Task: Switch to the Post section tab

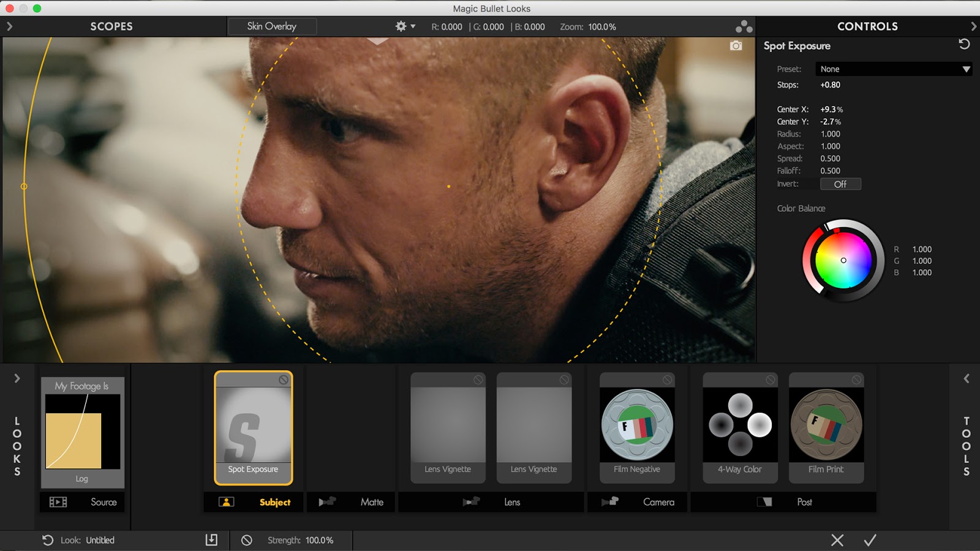Action: tap(783, 502)
